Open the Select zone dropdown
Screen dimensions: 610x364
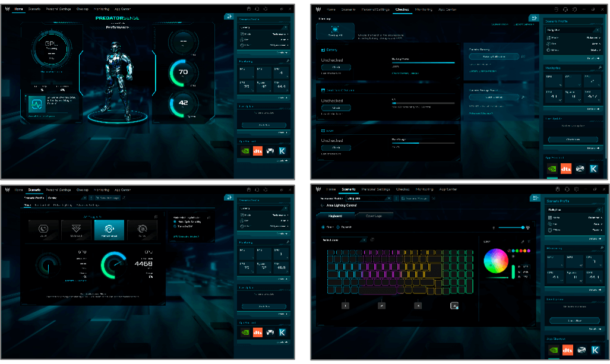click(344, 240)
